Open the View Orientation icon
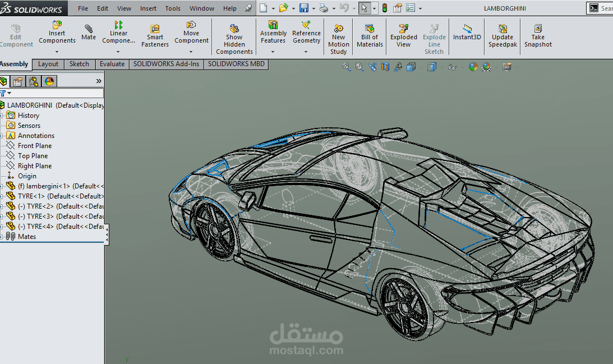The height and width of the screenshot is (364, 613). (x=411, y=67)
